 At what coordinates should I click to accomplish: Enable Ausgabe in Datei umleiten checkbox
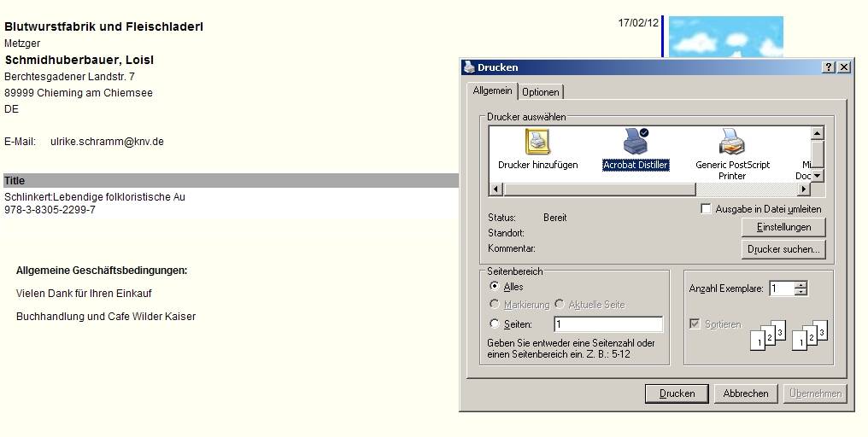click(x=706, y=209)
